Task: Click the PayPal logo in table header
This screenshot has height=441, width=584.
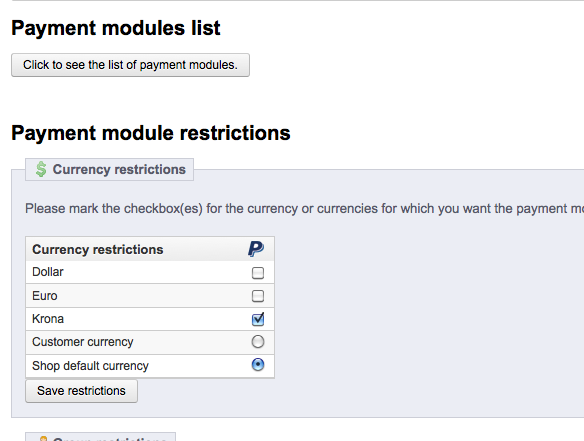Action: [x=256, y=249]
